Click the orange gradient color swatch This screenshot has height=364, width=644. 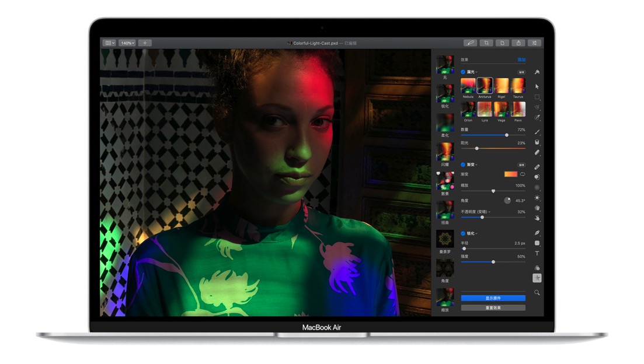click(x=510, y=174)
